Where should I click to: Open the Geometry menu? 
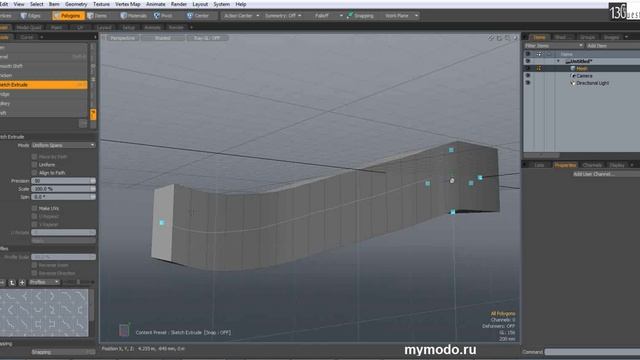[x=76, y=4]
